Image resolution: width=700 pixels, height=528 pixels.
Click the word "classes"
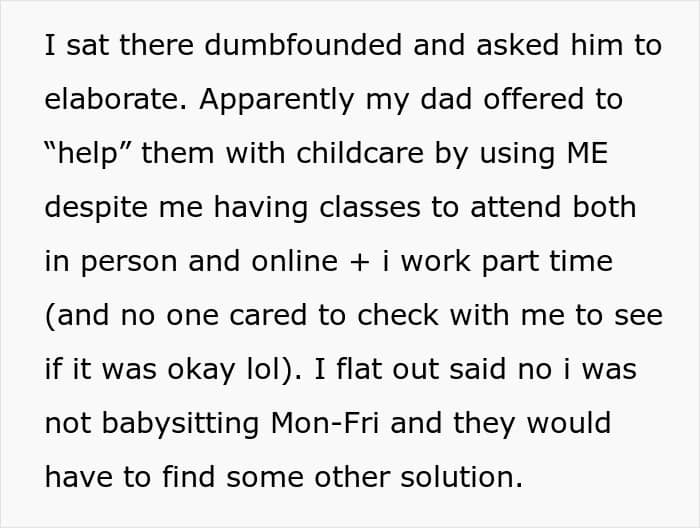[370, 208]
